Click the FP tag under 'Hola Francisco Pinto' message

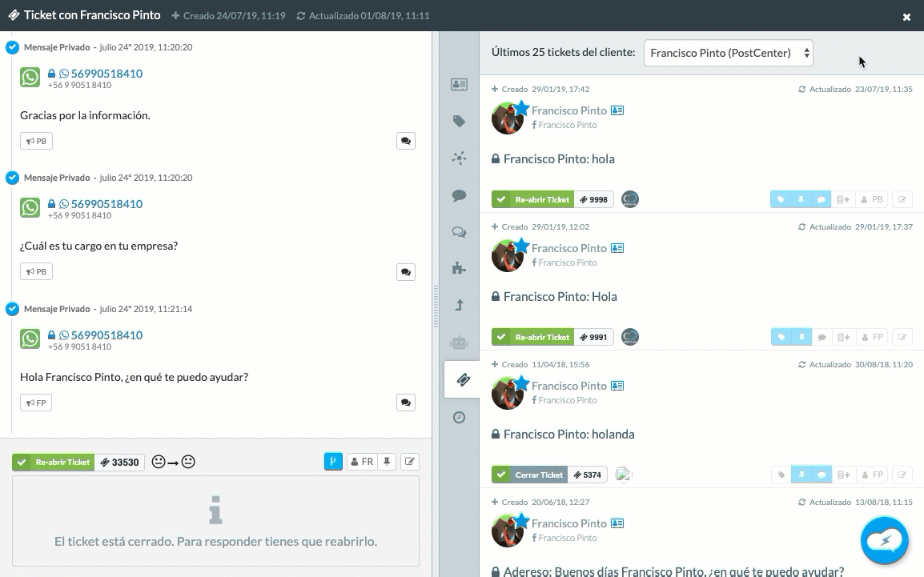click(x=36, y=403)
